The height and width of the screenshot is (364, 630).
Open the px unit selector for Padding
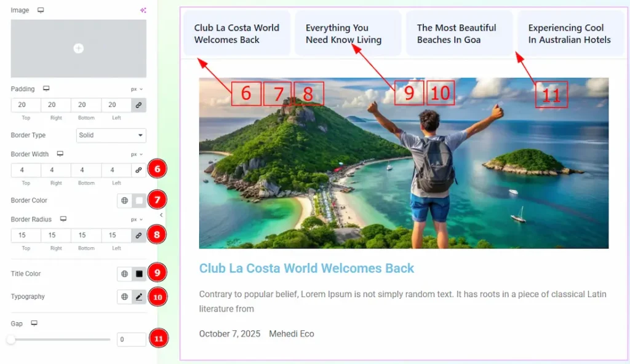click(x=137, y=89)
